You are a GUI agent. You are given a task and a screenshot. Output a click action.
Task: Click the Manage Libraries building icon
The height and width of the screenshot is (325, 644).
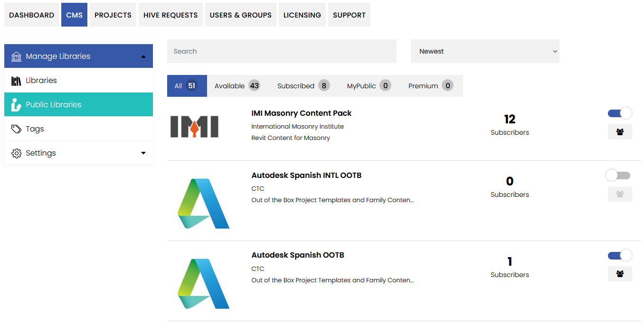pos(17,56)
